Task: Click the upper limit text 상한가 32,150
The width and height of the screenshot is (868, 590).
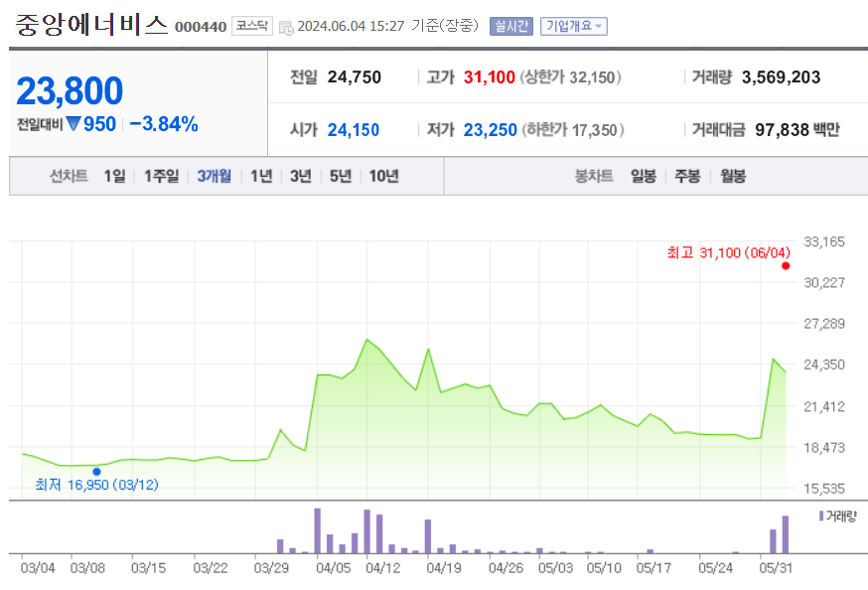Action: (x=570, y=76)
